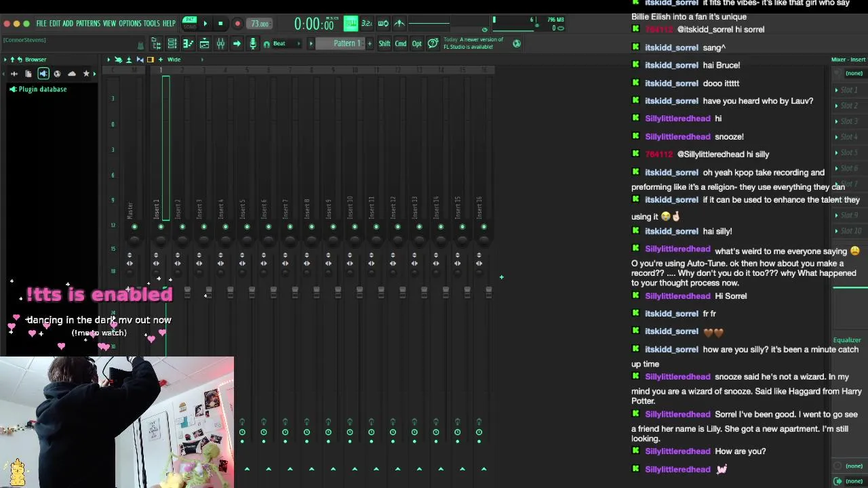Click the mixer blue bowtie icon

(x=140, y=60)
